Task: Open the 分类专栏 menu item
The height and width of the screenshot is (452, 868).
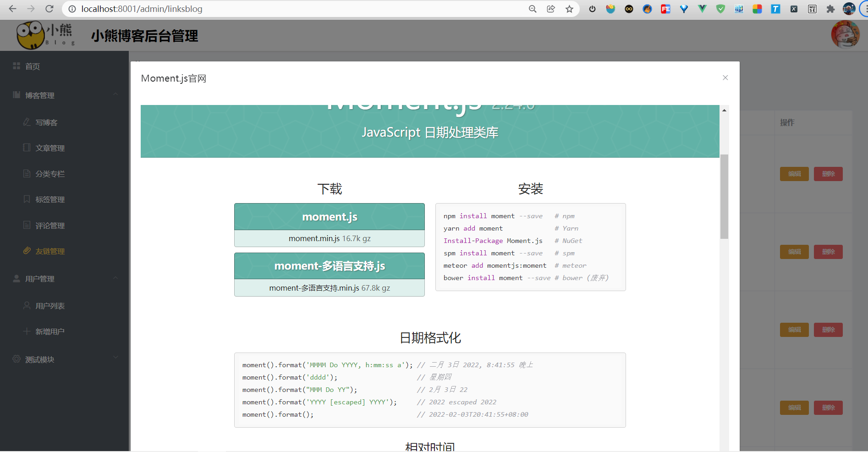Action: click(x=64, y=174)
